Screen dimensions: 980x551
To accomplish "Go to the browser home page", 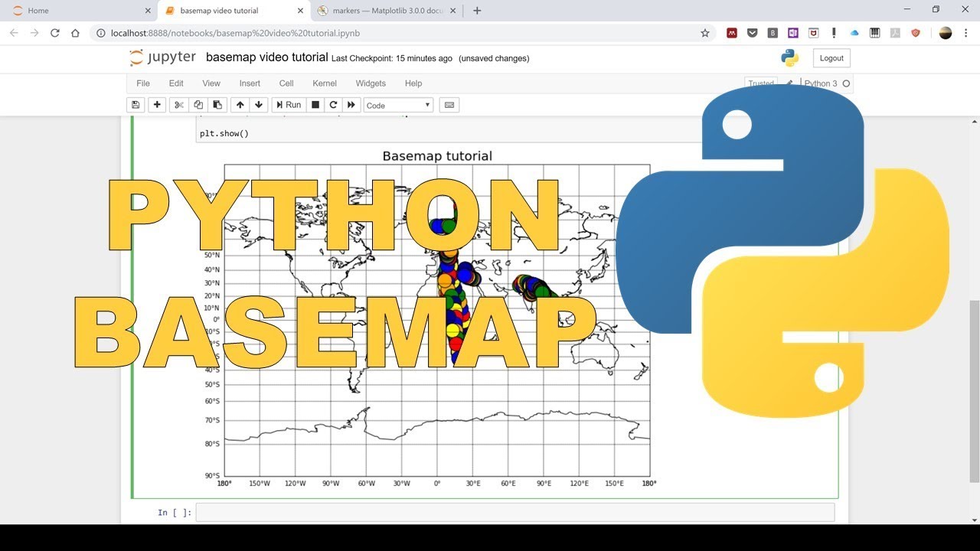I will pos(75,33).
